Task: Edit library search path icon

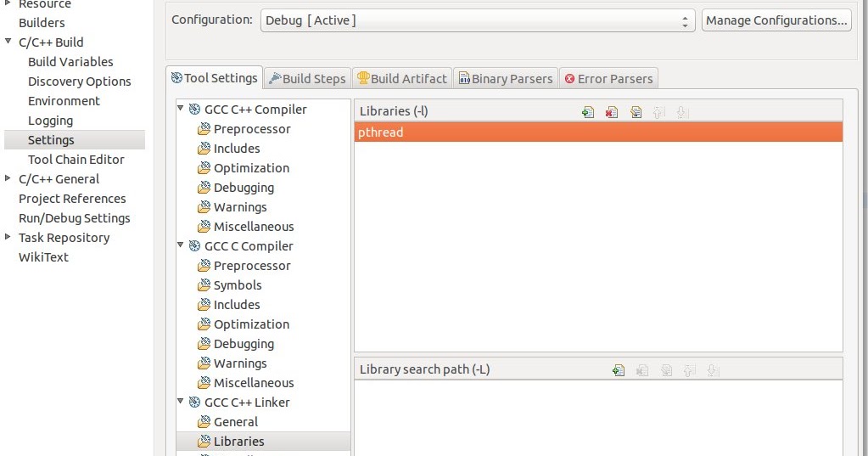Action: 667,370
